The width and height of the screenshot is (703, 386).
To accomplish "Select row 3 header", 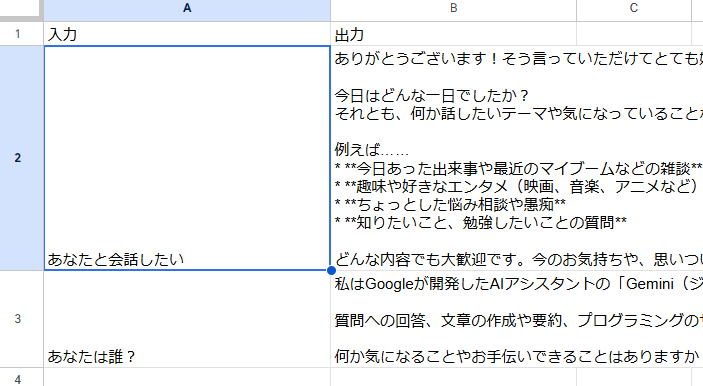I will coord(18,319).
